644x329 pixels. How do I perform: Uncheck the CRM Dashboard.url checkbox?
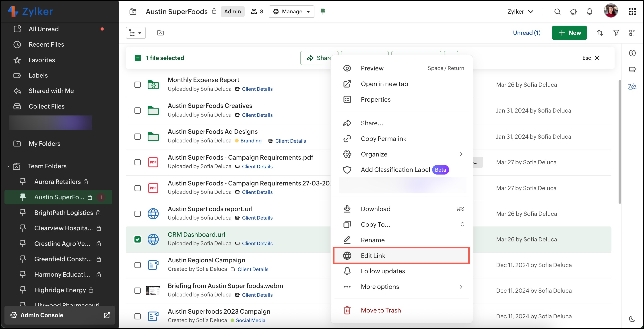138,239
